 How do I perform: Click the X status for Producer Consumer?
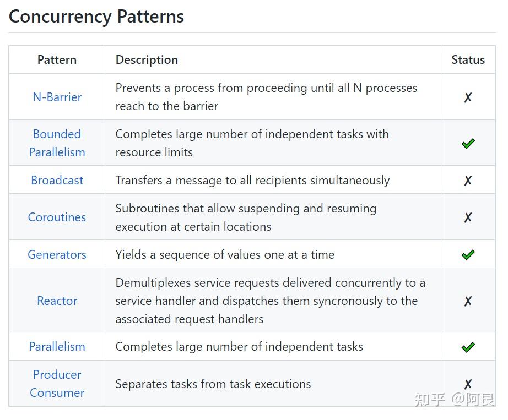pos(468,384)
